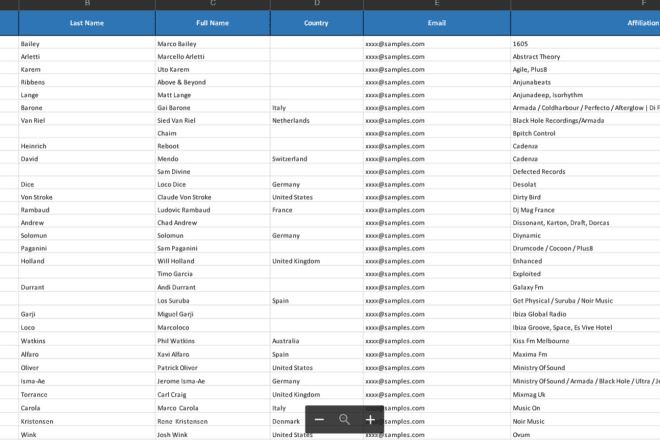Click the magnifier reset zoom icon
The width and height of the screenshot is (660, 440).
pyautogui.click(x=344, y=419)
